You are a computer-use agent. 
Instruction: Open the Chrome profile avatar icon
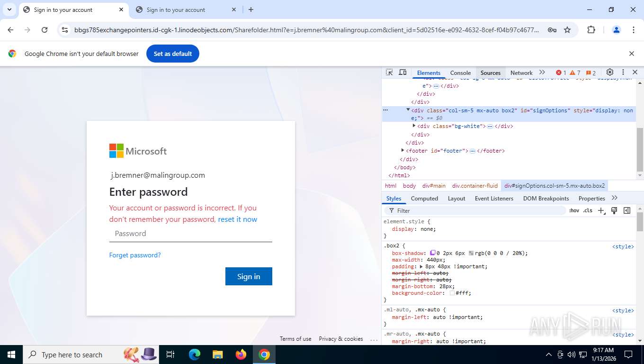(x=617, y=30)
